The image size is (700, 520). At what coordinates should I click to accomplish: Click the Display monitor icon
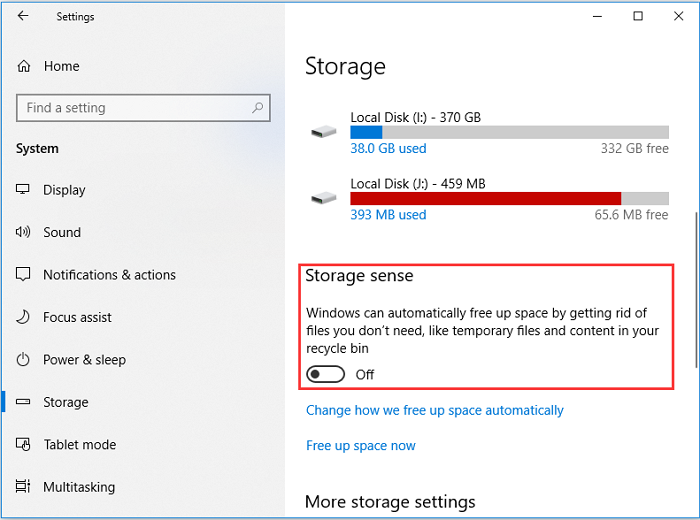click(24, 190)
